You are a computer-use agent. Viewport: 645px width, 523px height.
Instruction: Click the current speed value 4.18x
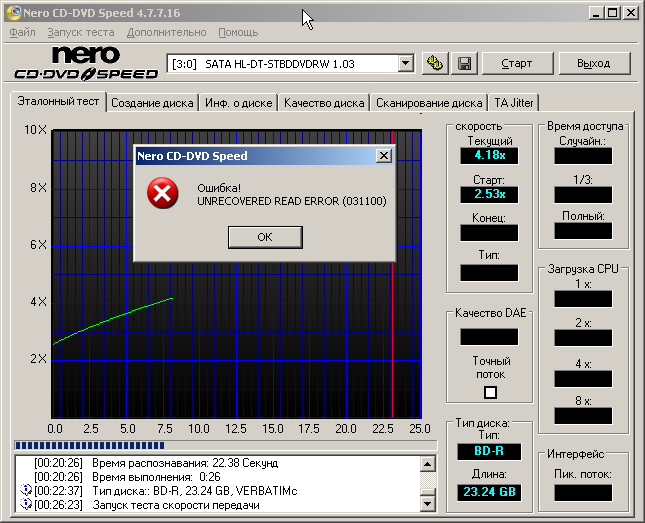point(489,156)
